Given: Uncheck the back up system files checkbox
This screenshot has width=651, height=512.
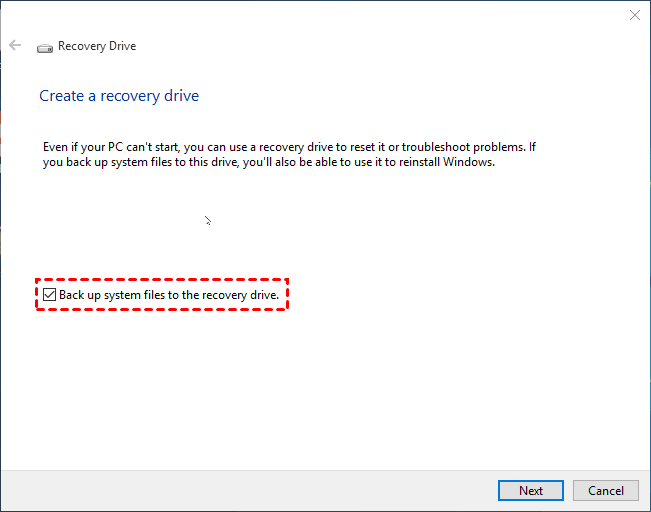Looking at the screenshot, I should tap(49, 295).
